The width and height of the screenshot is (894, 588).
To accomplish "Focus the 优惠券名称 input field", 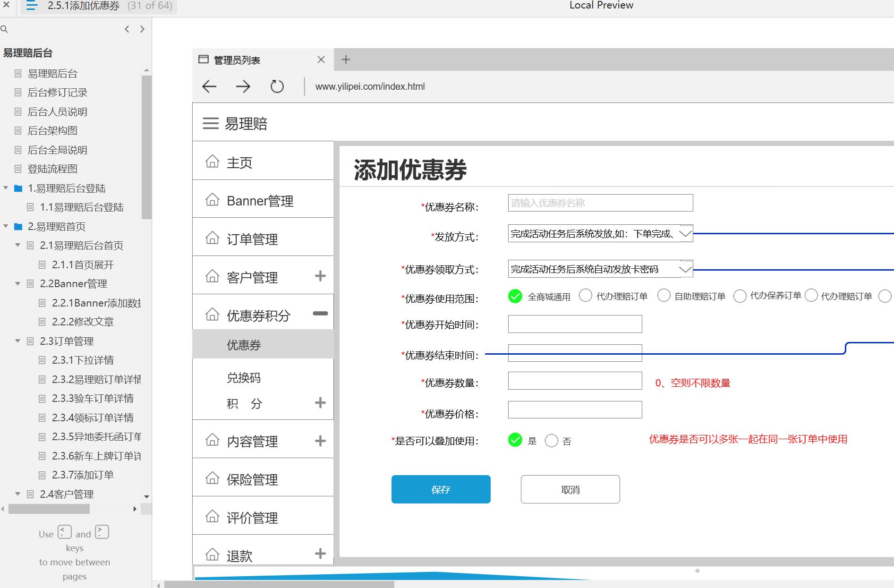I will [600, 203].
